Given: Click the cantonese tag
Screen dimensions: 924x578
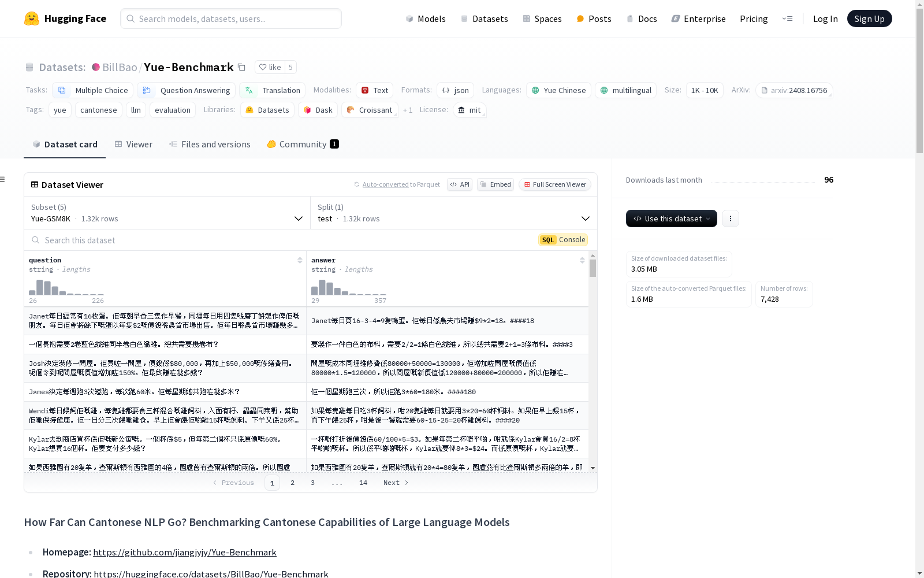Looking at the screenshot, I should coord(99,110).
